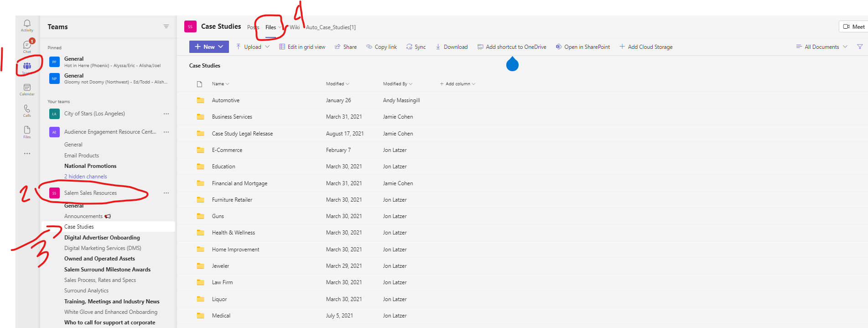Open the Files app in sidebar
868x328 pixels.
[27, 132]
